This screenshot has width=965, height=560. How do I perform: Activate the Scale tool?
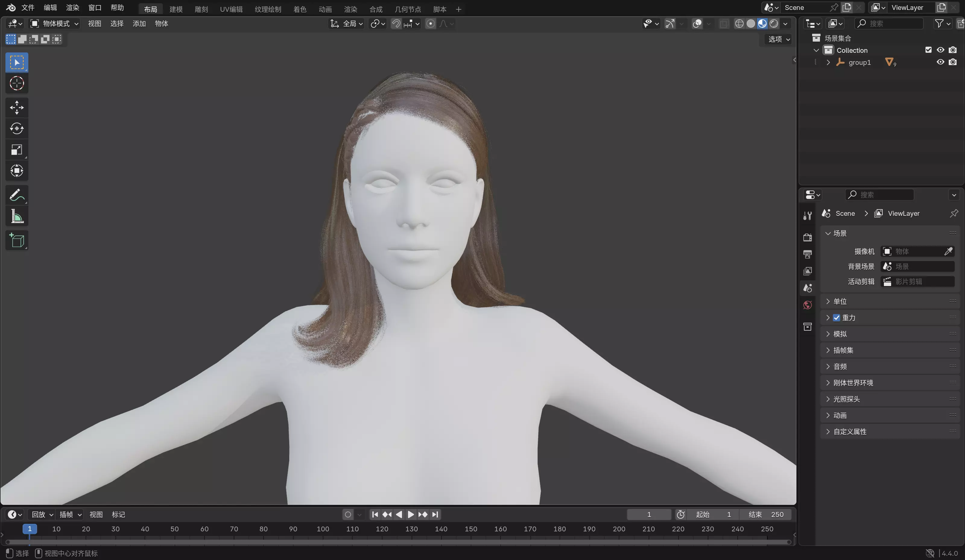coord(17,150)
